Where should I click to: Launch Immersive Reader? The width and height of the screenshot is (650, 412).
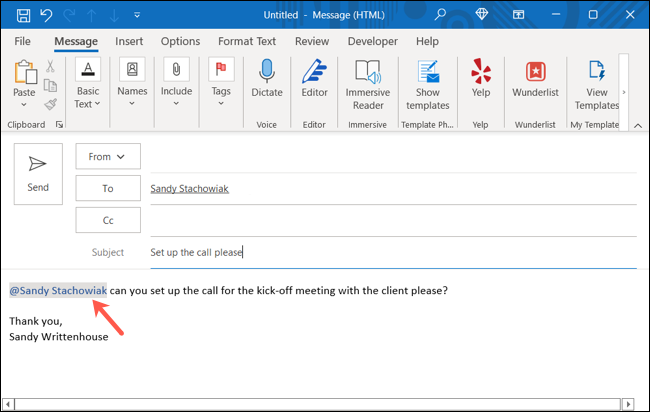coord(368,85)
